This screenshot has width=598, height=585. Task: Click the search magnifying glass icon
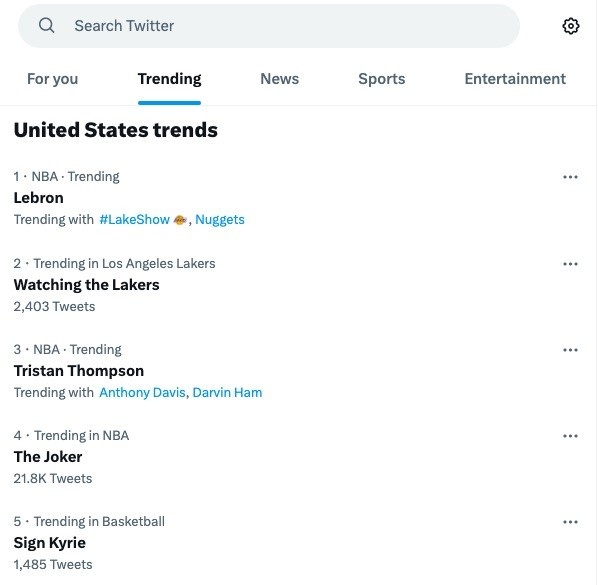tap(47, 26)
